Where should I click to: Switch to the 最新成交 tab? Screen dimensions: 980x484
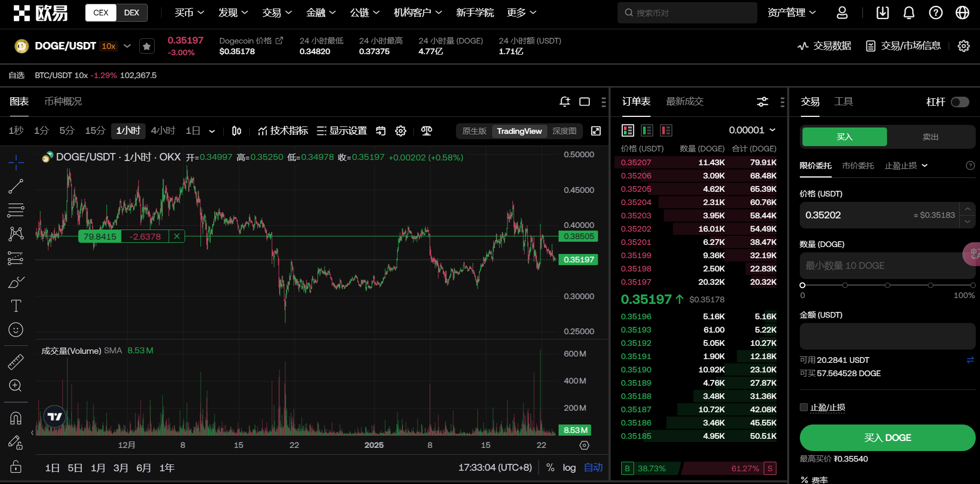pos(685,101)
